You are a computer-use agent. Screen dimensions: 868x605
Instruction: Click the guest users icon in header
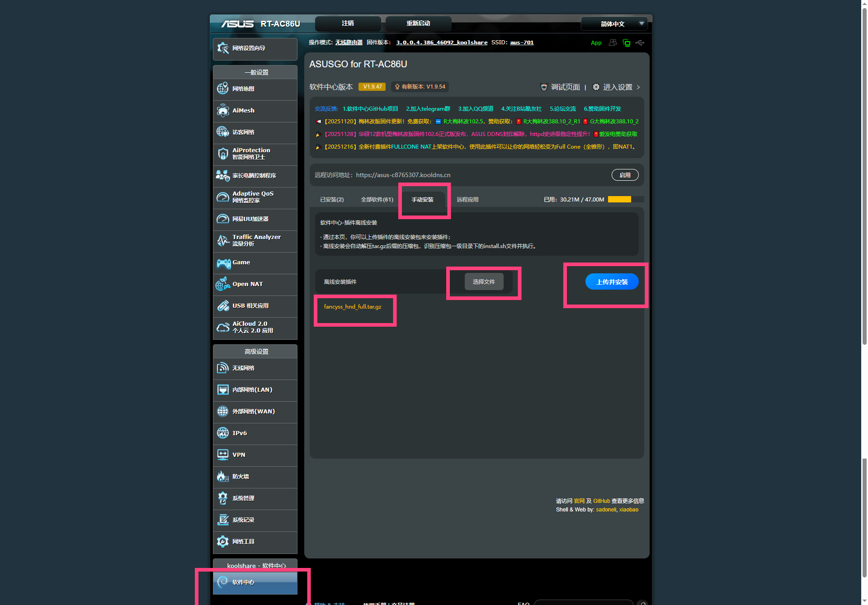click(613, 42)
